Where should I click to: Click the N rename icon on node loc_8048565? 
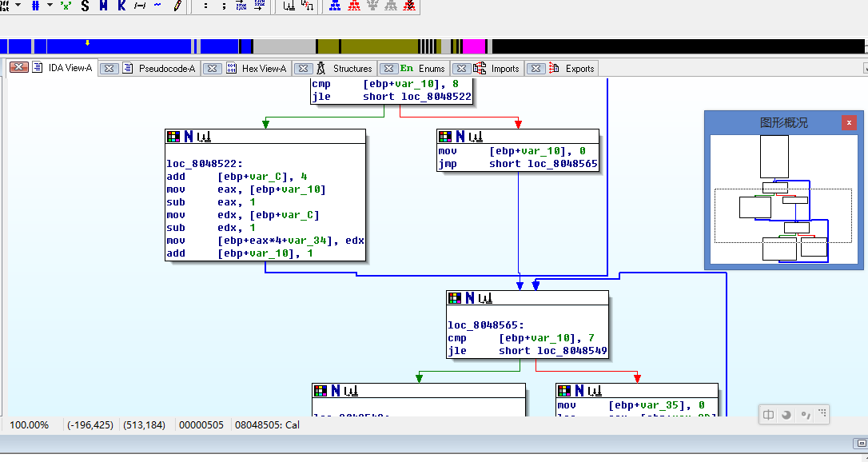[x=470, y=297]
